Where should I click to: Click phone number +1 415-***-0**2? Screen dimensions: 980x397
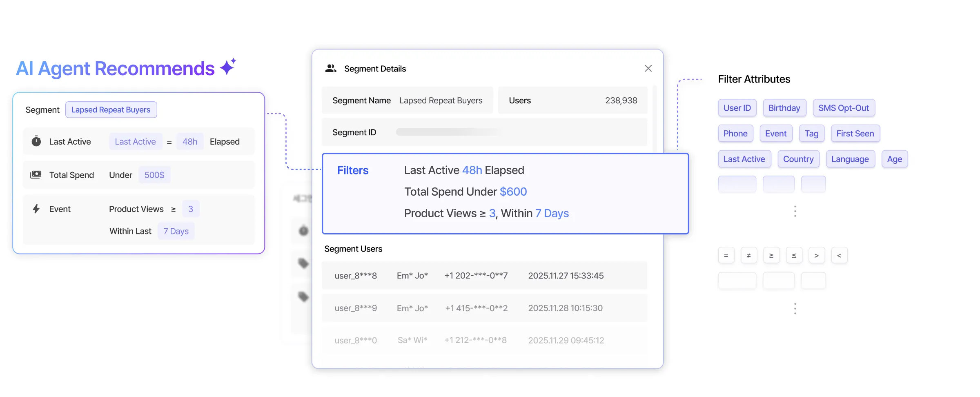pyautogui.click(x=477, y=308)
